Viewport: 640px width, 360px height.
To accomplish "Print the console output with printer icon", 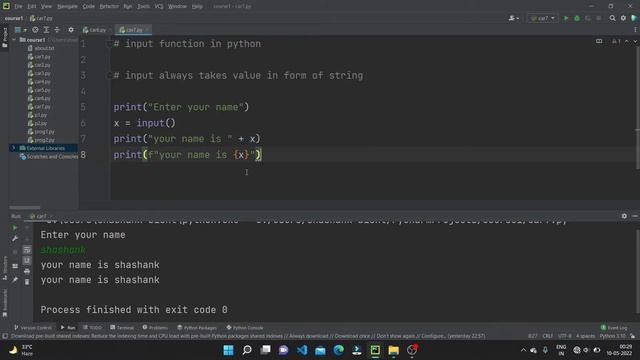I will tap(27, 271).
